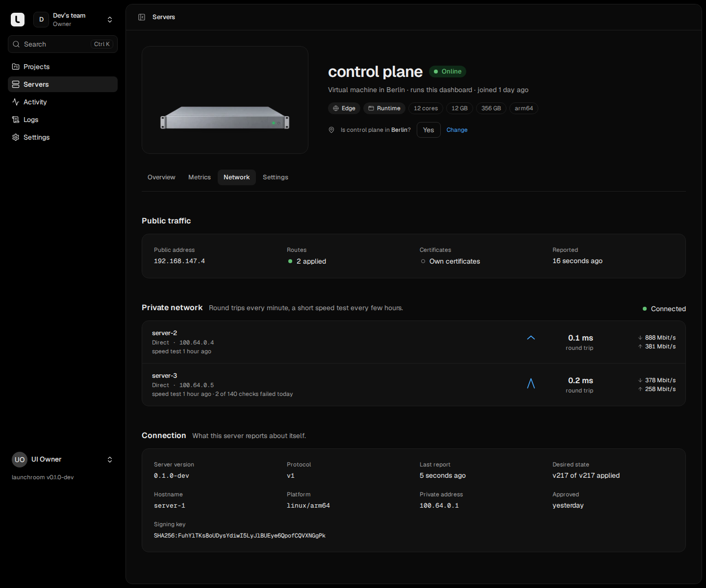Open the Overview tab

pos(161,177)
